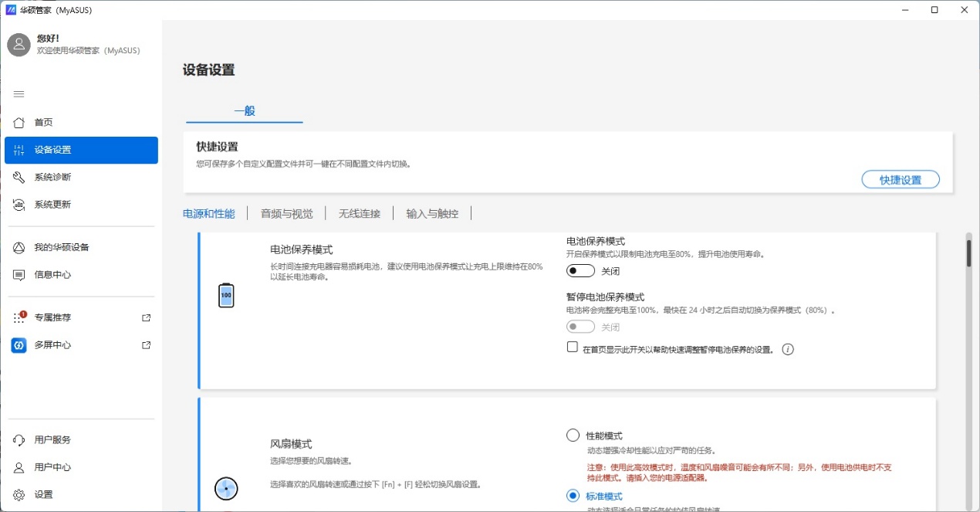Image resolution: width=980 pixels, height=512 pixels.
Task: Click the ASUS device icon beside 我的华硕设备
Action: [19, 247]
